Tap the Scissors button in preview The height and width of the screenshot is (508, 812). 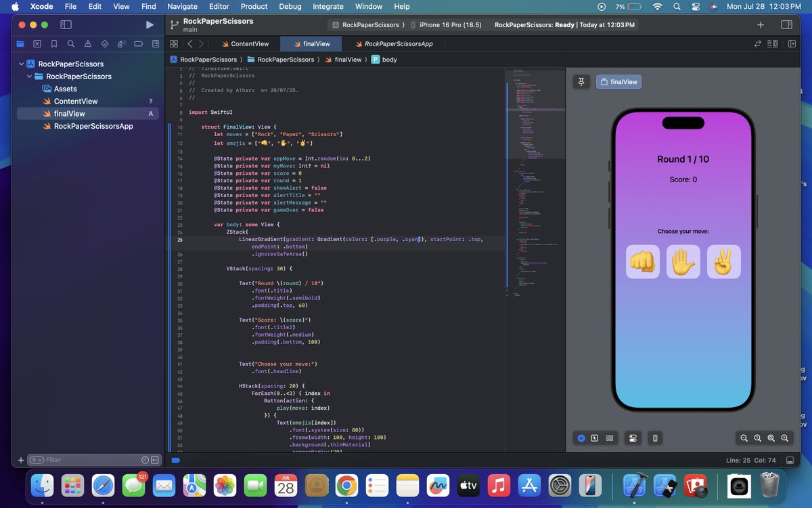tap(724, 261)
